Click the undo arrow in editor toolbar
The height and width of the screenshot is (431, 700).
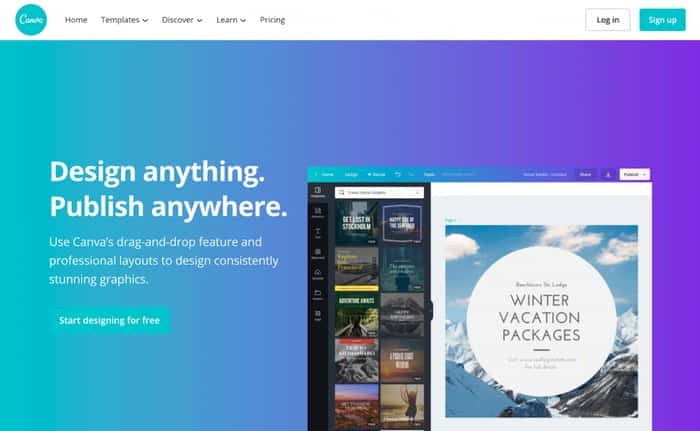pyautogui.click(x=397, y=174)
